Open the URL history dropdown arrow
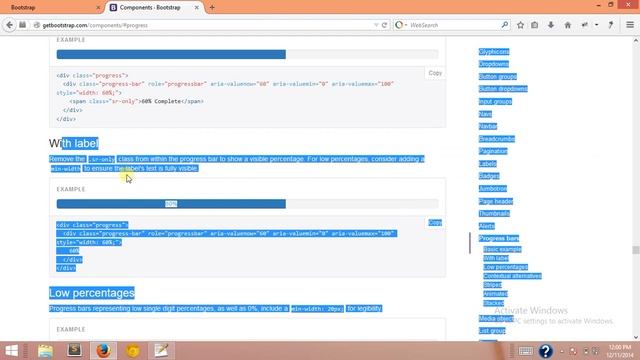 (x=376, y=25)
